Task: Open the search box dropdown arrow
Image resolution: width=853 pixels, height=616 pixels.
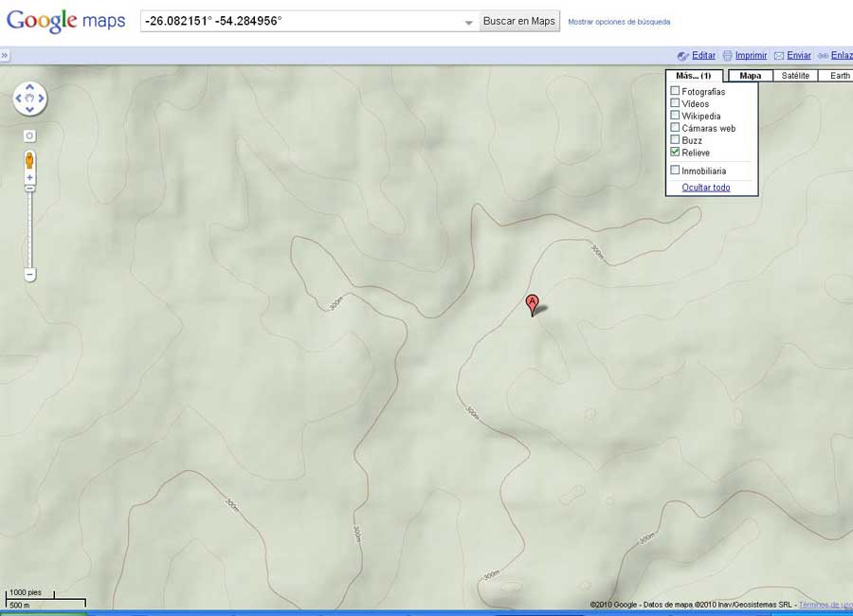Action: 468,22
